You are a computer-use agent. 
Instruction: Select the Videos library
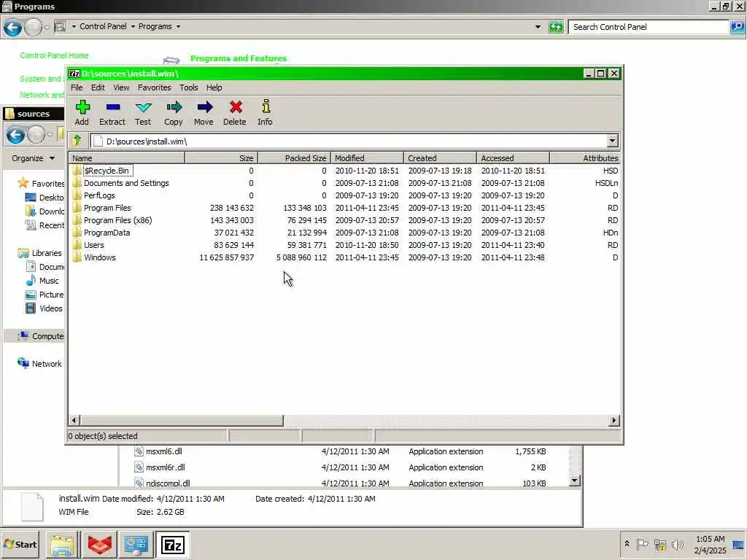44,308
